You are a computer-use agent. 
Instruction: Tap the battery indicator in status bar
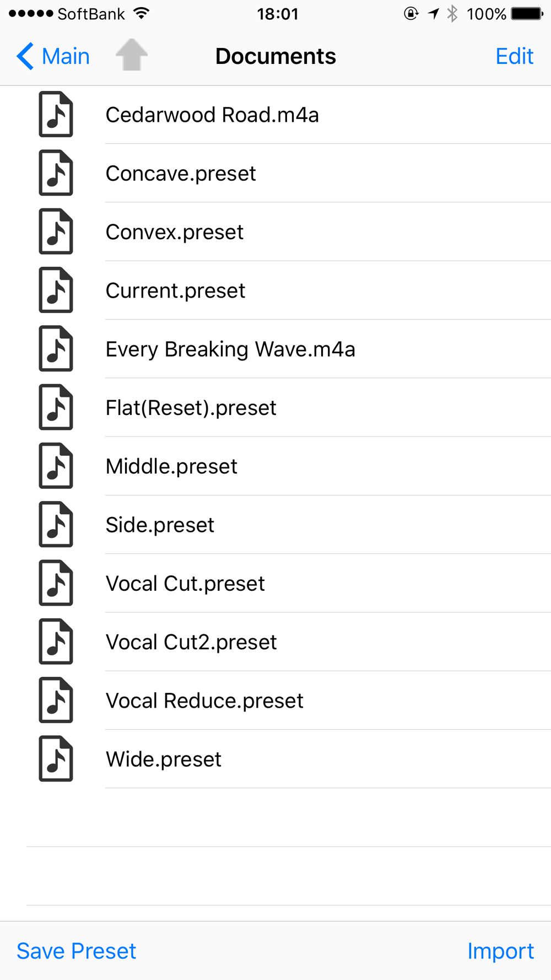coord(527,13)
